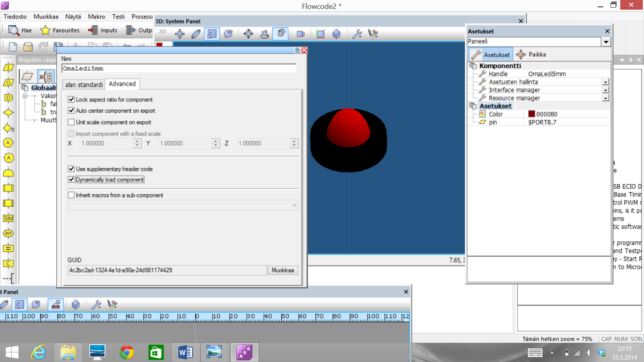
Task: Toggle the camera rotate tool
Action: point(281,34)
